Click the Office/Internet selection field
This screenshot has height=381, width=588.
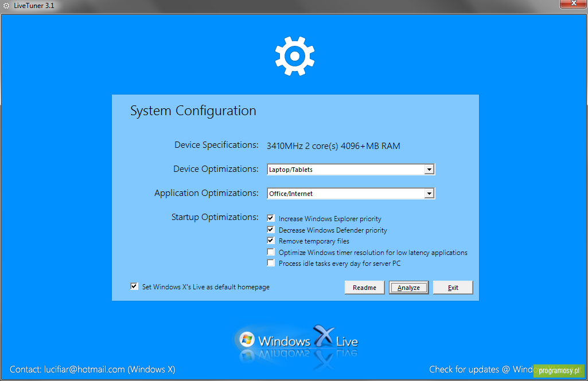(351, 193)
